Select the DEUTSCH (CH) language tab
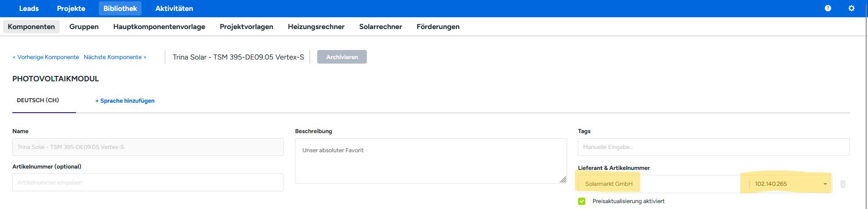This screenshot has width=868, height=209. [x=38, y=100]
